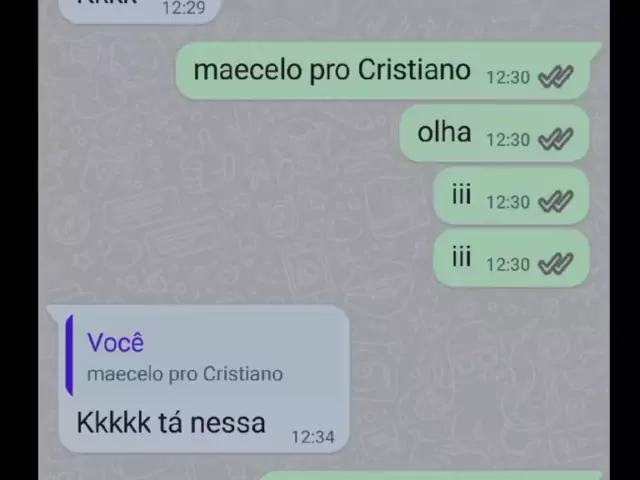
Task: Select the 'olha' message bubble
Action: 494,133
